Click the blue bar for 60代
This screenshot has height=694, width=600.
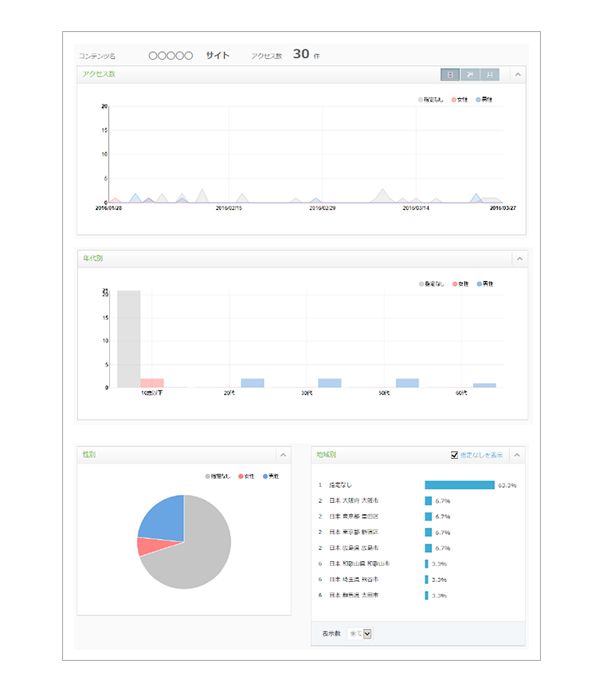(x=485, y=386)
